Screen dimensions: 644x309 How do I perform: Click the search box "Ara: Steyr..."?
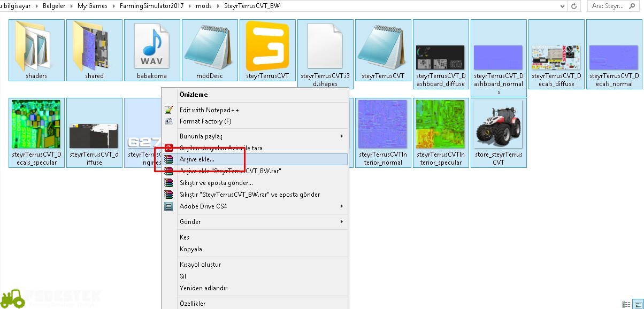tap(615, 6)
